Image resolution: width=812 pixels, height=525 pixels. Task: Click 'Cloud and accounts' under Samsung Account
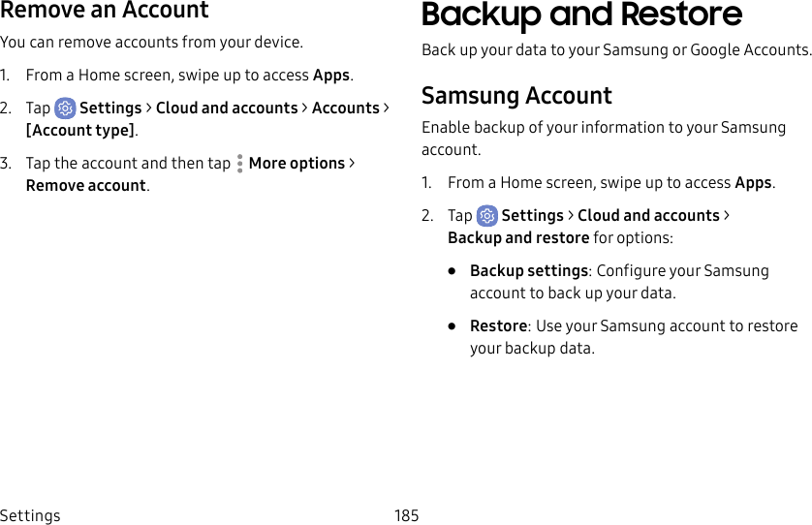[648, 215]
